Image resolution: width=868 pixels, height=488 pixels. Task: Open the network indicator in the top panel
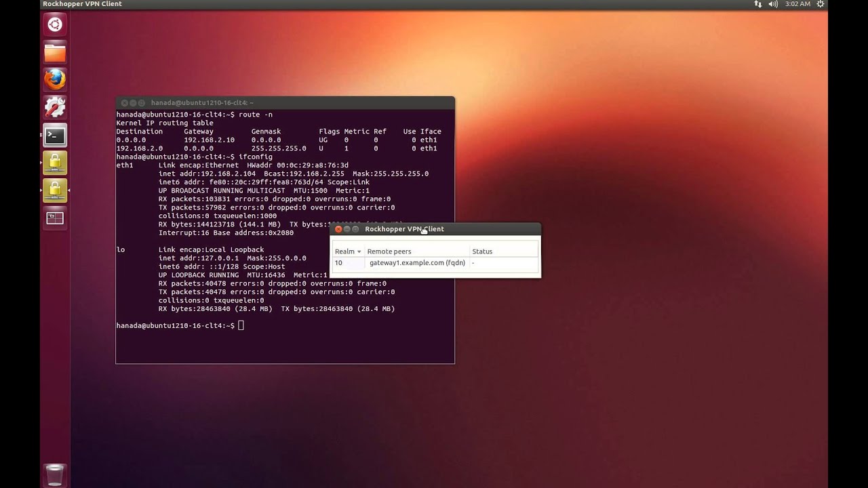pyautogui.click(x=758, y=4)
